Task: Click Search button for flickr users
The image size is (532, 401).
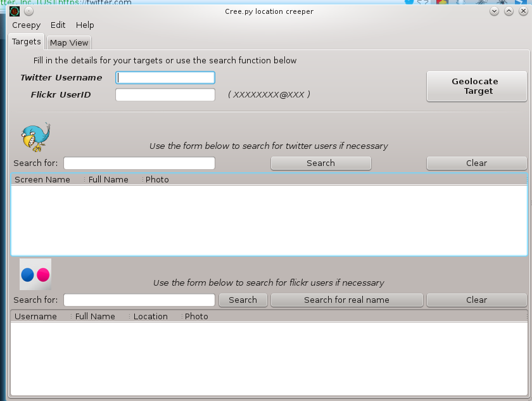Action: 243,300
